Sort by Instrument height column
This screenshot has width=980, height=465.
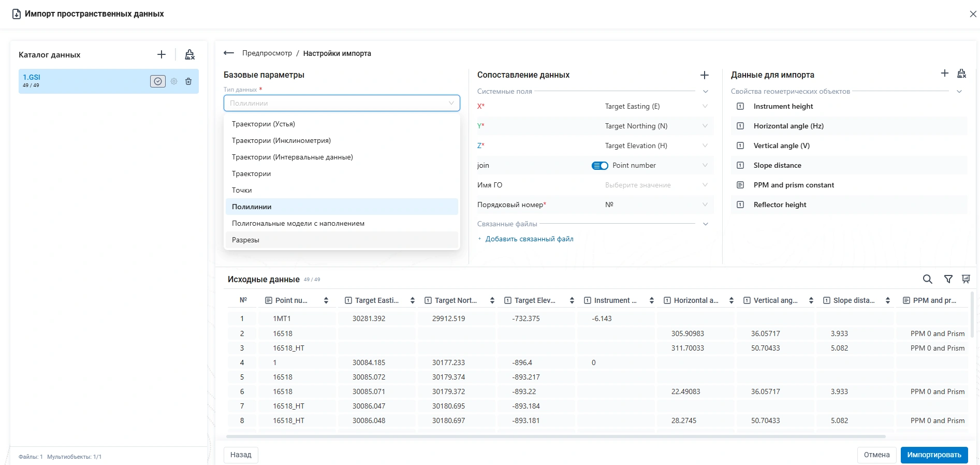652,300
